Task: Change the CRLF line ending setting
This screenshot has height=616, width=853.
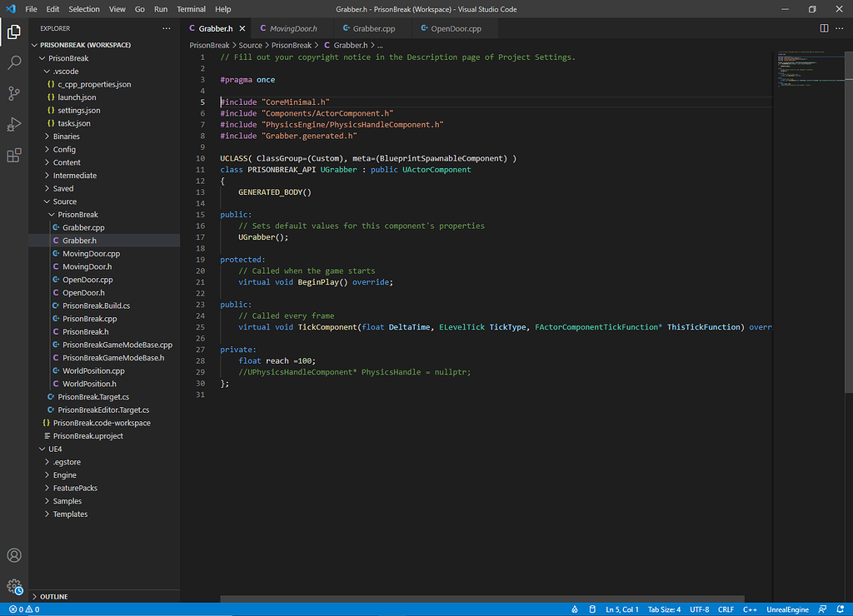Action: (x=726, y=609)
